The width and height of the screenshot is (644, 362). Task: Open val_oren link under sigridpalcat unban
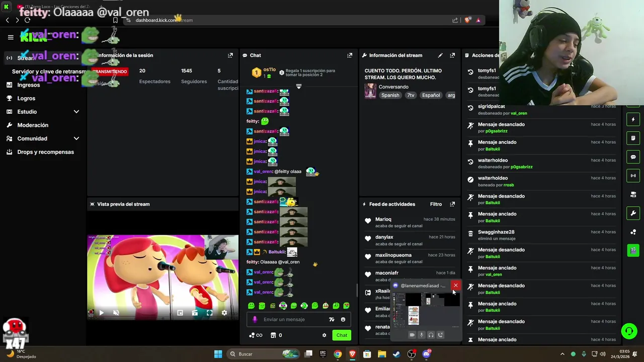(x=519, y=113)
